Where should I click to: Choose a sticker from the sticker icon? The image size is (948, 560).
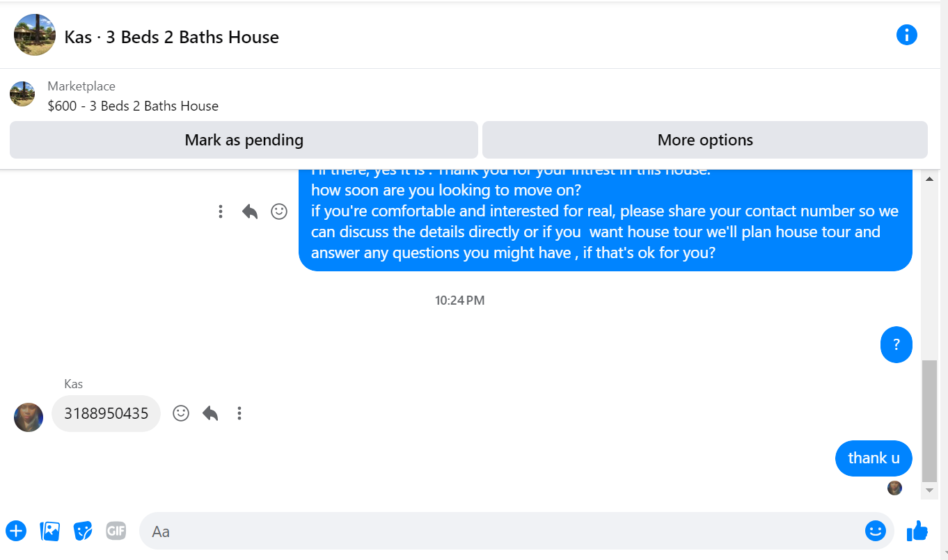(x=83, y=531)
